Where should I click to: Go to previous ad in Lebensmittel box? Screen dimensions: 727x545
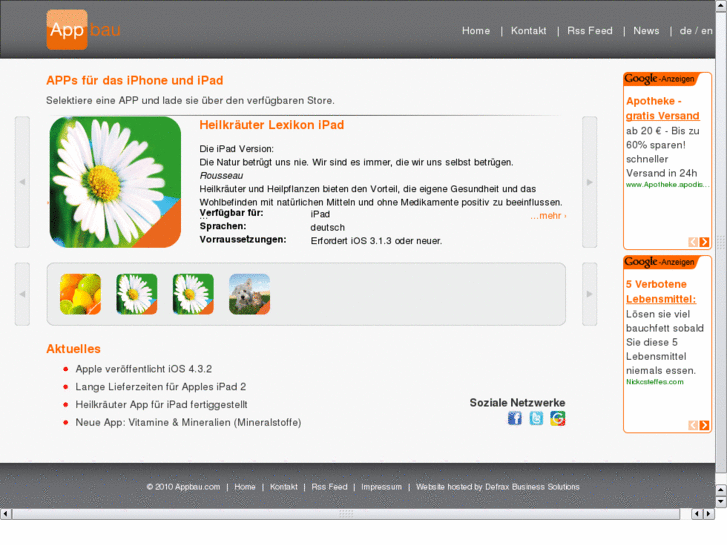click(693, 425)
